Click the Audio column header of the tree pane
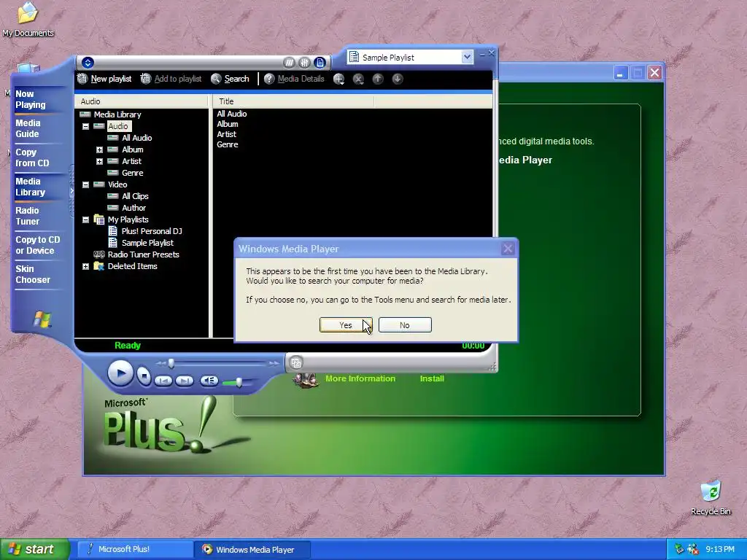Screen dimensions: 747x560 coord(142,101)
